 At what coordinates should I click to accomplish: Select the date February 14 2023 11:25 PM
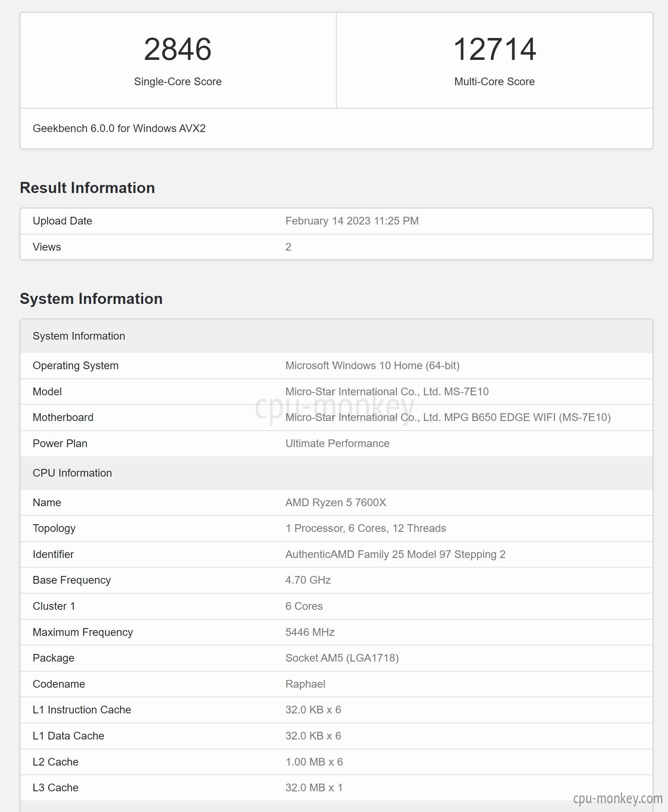coord(352,221)
